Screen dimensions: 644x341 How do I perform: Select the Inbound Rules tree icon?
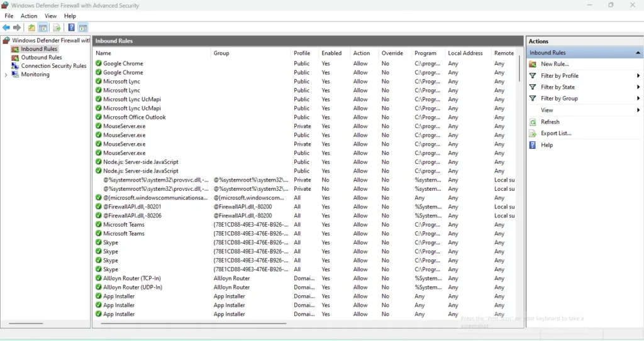[15, 49]
